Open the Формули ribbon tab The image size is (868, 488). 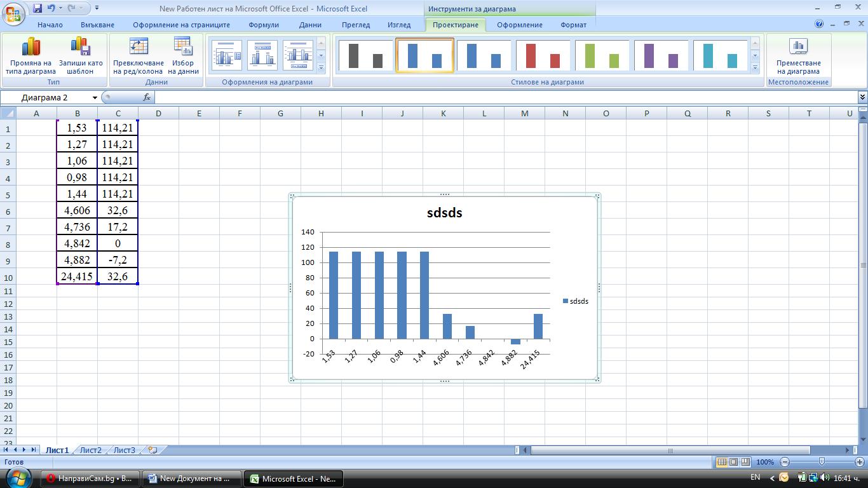264,25
